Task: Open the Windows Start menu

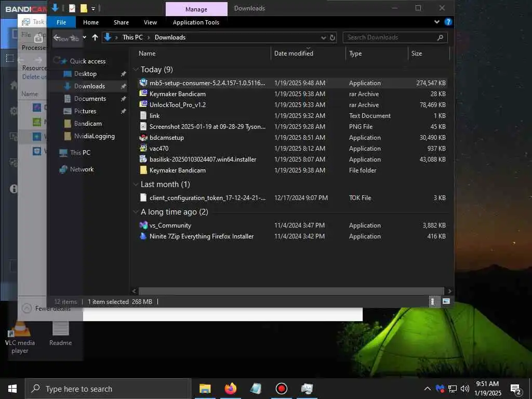Action: [x=12, y=389]
